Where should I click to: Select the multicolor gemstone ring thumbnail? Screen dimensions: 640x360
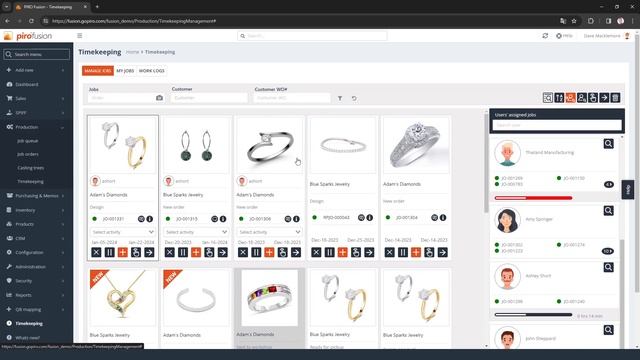269,298
